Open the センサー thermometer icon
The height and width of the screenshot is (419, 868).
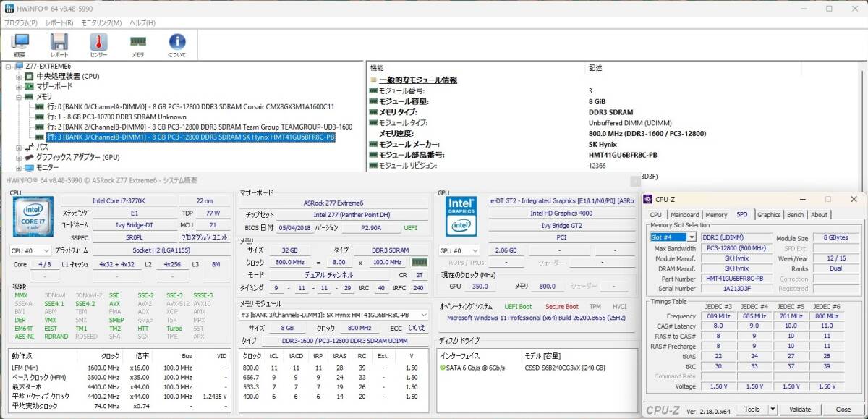98,45
